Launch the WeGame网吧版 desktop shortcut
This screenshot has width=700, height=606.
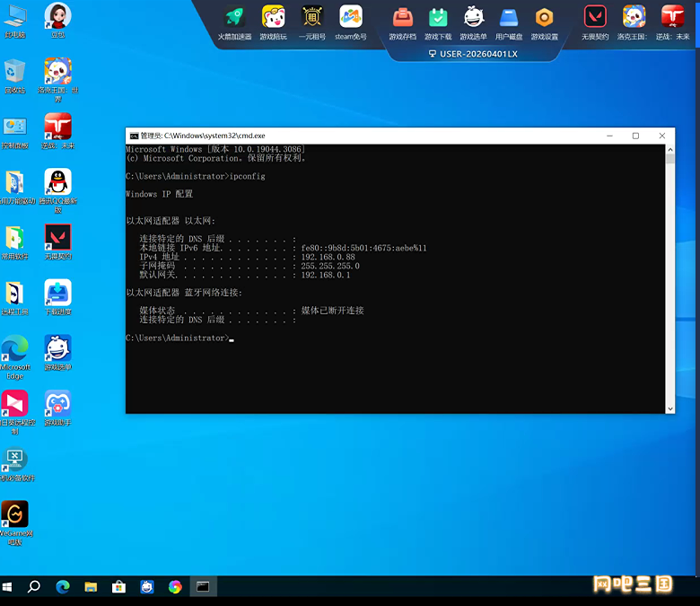click(14, 515)
